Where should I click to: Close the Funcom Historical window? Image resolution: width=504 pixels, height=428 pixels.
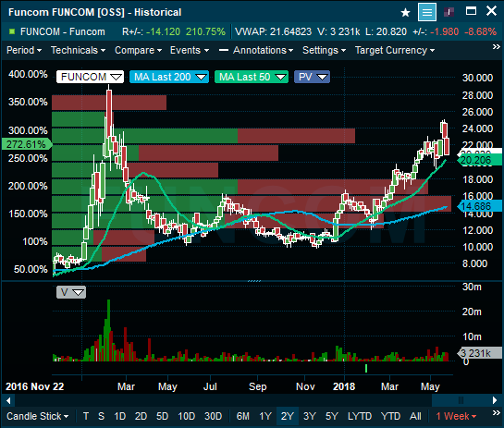click(x=491, y=11)
